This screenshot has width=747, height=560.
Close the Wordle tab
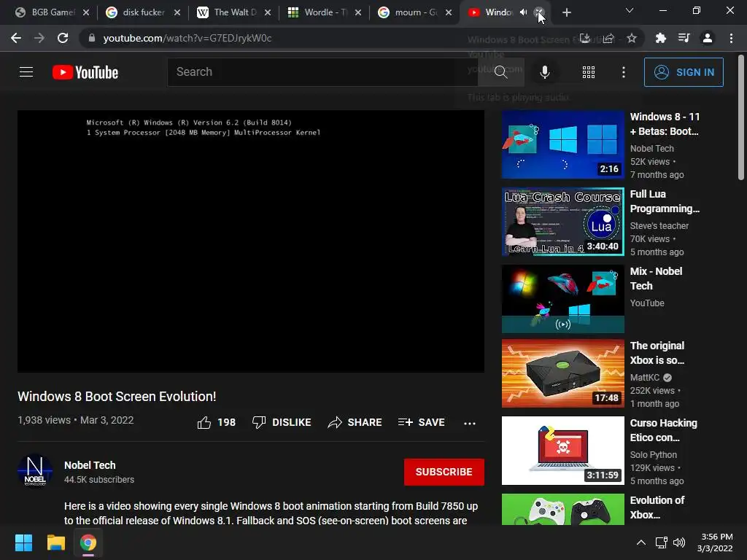tap(358, 12)
